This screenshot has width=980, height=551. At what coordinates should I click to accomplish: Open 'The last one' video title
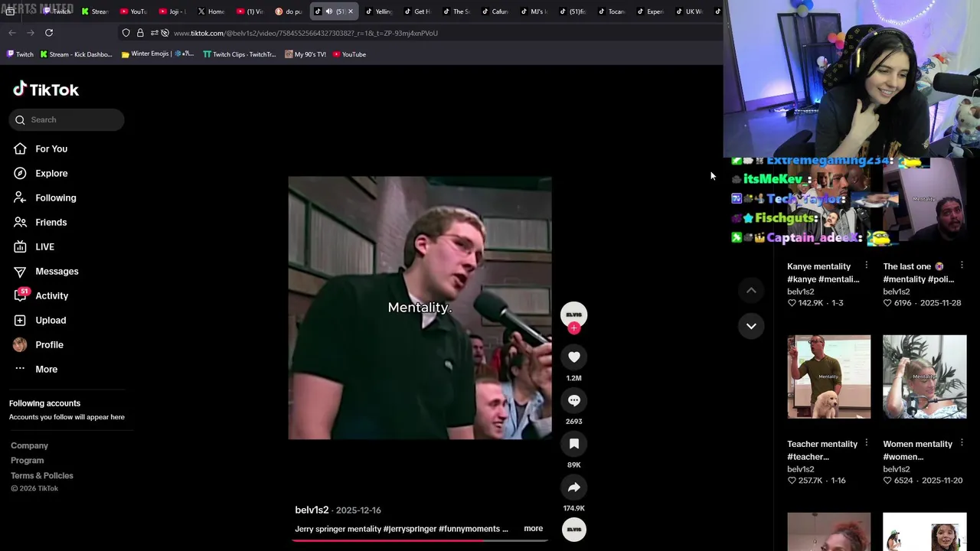click(918, 272)
